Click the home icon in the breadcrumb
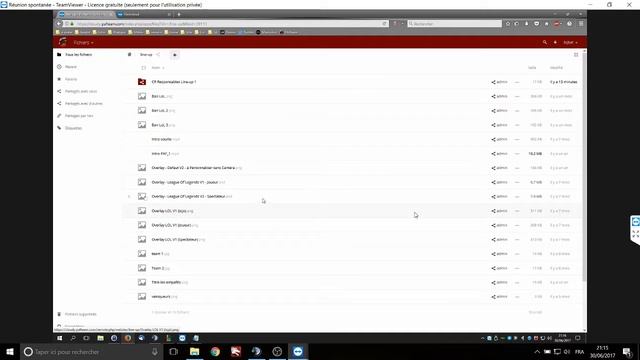 tap(129, 54)
